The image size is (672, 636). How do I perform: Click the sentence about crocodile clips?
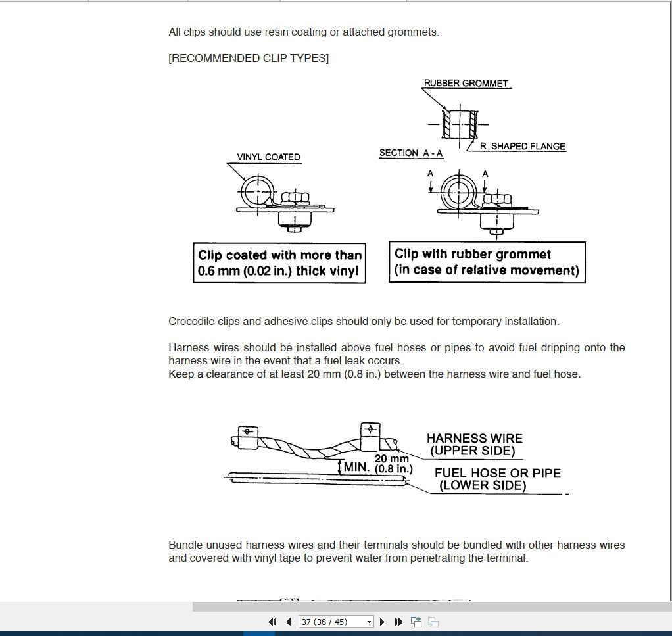coord(364,322)
